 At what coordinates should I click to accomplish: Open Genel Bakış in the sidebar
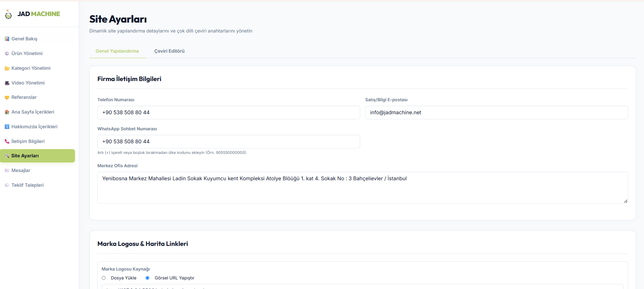coord(38,39)
